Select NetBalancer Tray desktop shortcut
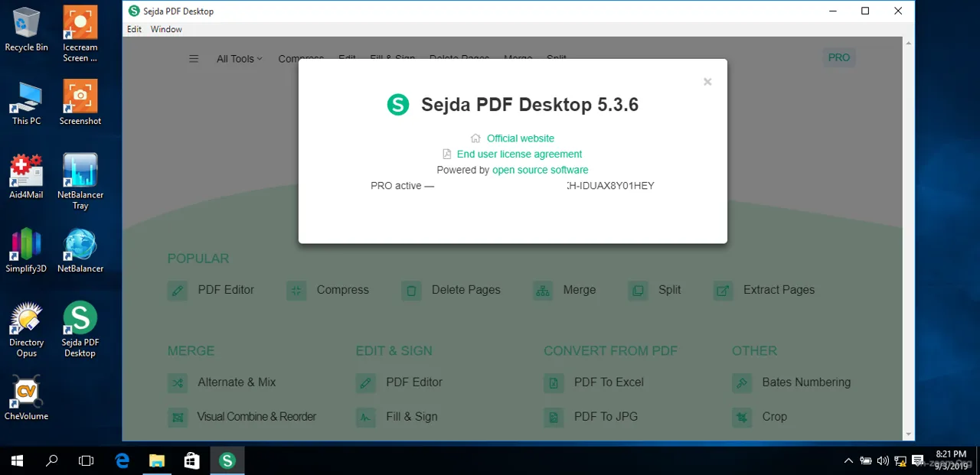The image size is (980, 475). (80, 181)
